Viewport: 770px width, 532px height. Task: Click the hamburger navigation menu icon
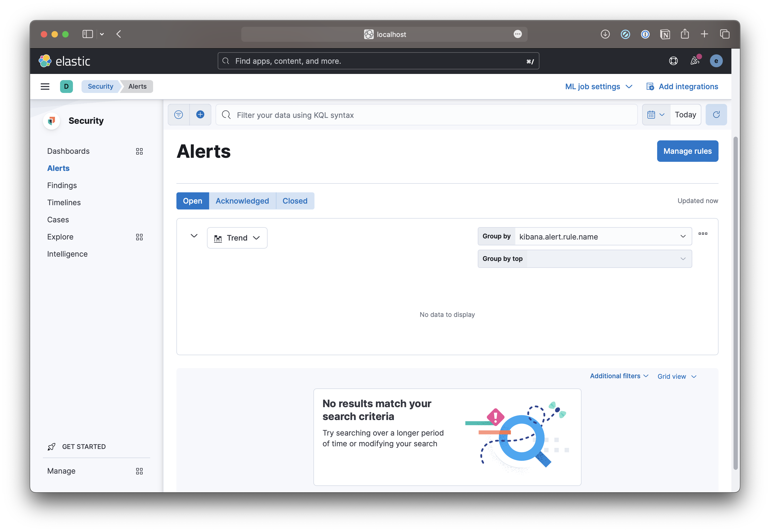(x=45, y=87)
